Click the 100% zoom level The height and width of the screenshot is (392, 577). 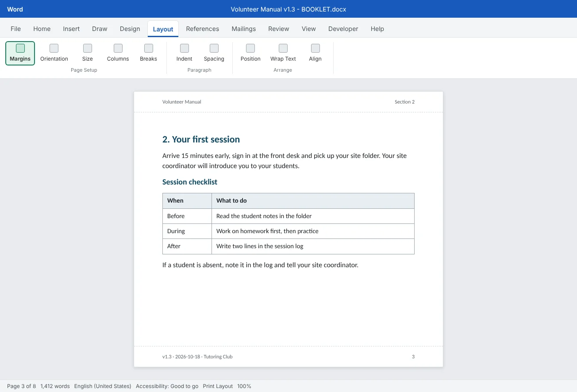pyautogui.click(x=244, y=386)
